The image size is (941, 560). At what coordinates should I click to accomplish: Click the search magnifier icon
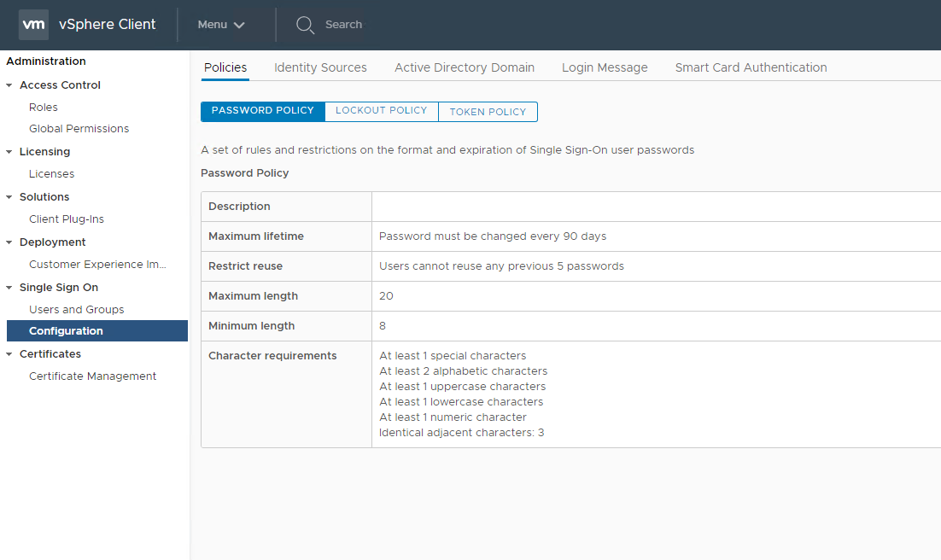pyautogui.click(x=305, y=25)
